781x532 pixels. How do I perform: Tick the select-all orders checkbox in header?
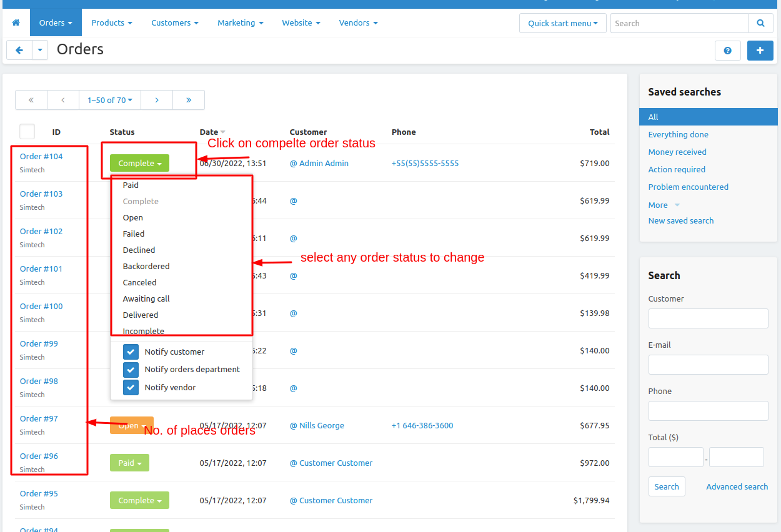[x=27, y=132]
